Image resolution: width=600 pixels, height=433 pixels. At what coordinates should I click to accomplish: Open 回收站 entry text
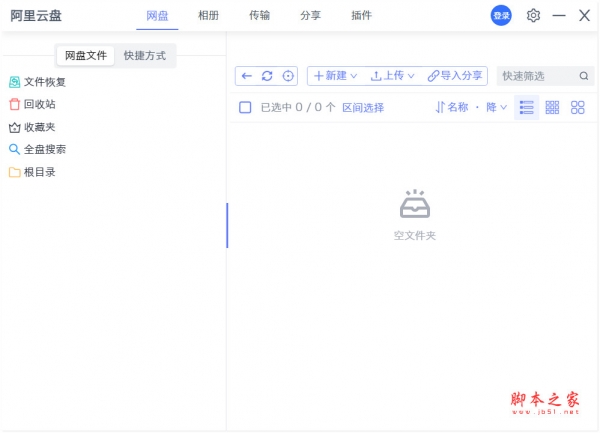click(x=40, y=104)
